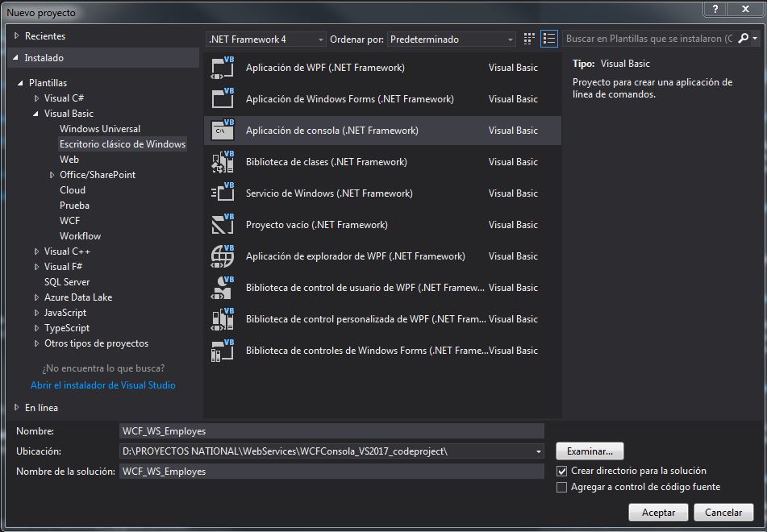The image size is (767, 532).
Task: Open Abrir el instalador de Visual Studio link
Action: tap(102, 385)
